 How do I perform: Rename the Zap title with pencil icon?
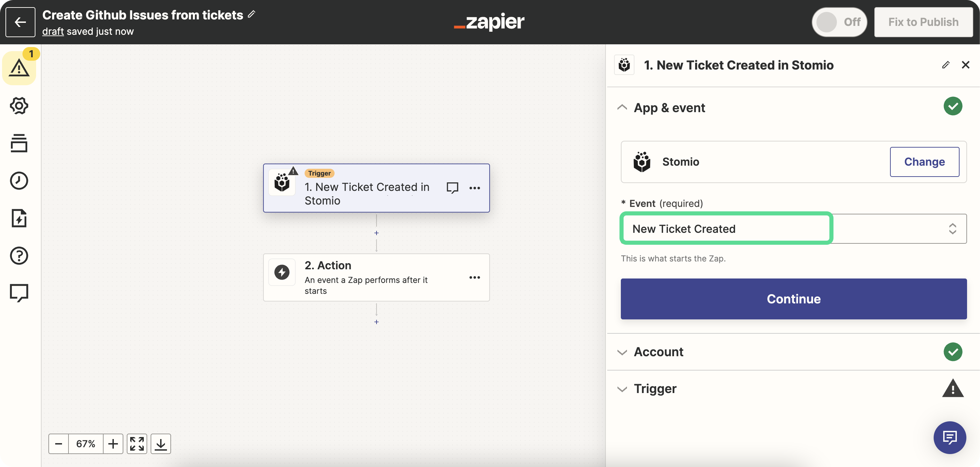(x=251, y=14)
